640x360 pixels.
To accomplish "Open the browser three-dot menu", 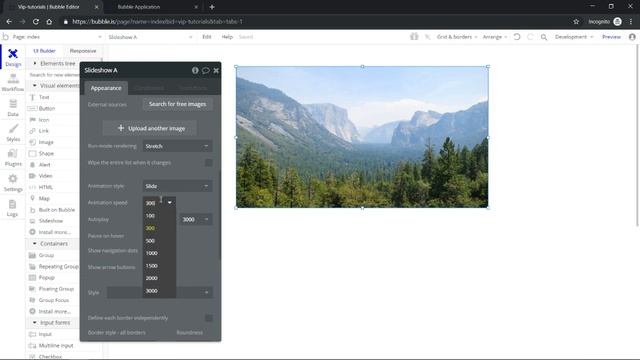I will pos(631,22).
